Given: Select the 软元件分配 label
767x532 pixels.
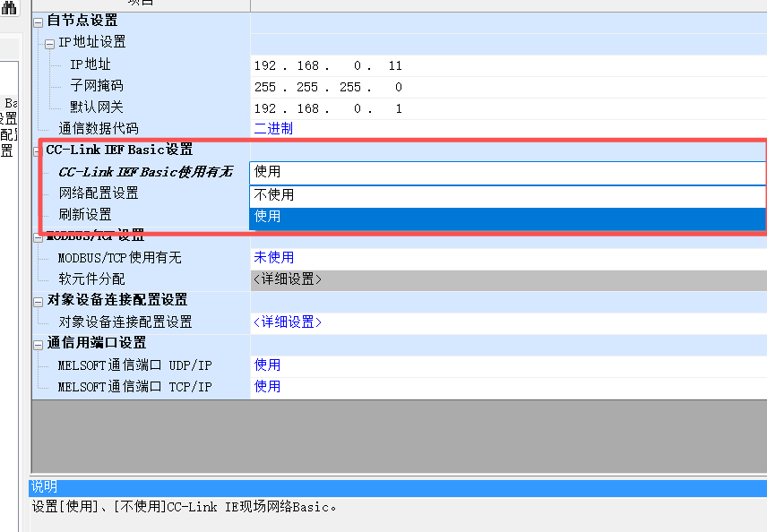Looking at the screenshot, I should 91,279.
